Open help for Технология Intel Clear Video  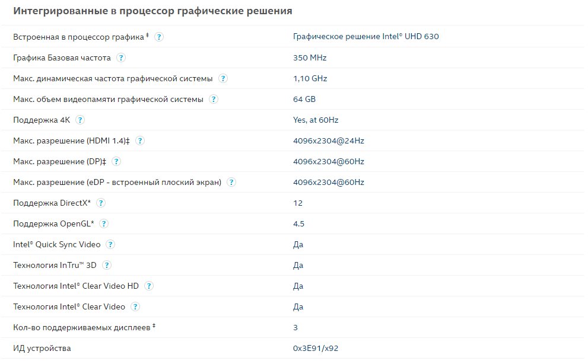135,306
